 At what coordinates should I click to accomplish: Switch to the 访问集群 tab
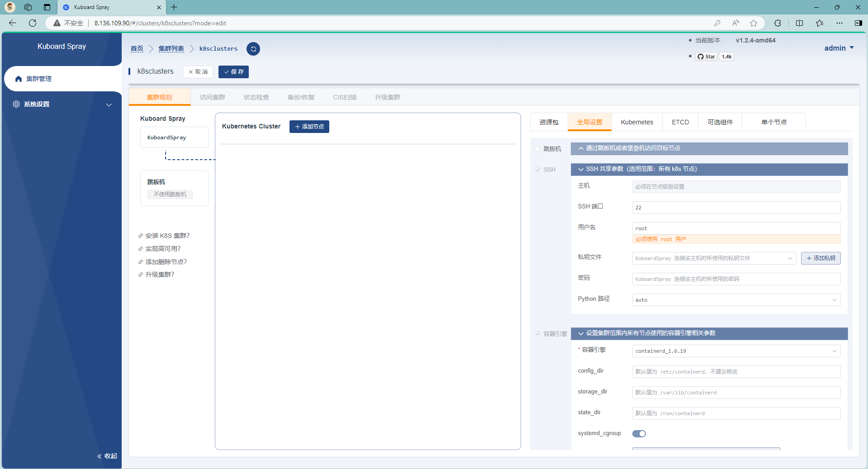[x=212, y=97]
